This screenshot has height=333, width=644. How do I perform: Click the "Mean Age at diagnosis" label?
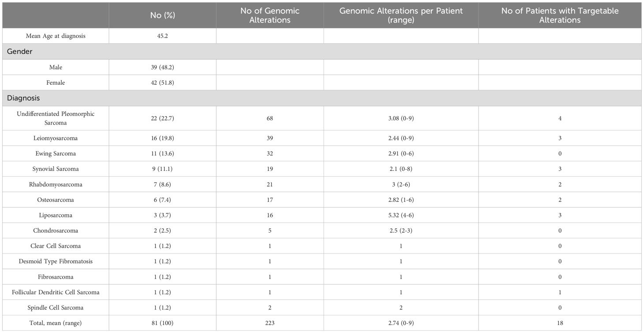[56, 36]
